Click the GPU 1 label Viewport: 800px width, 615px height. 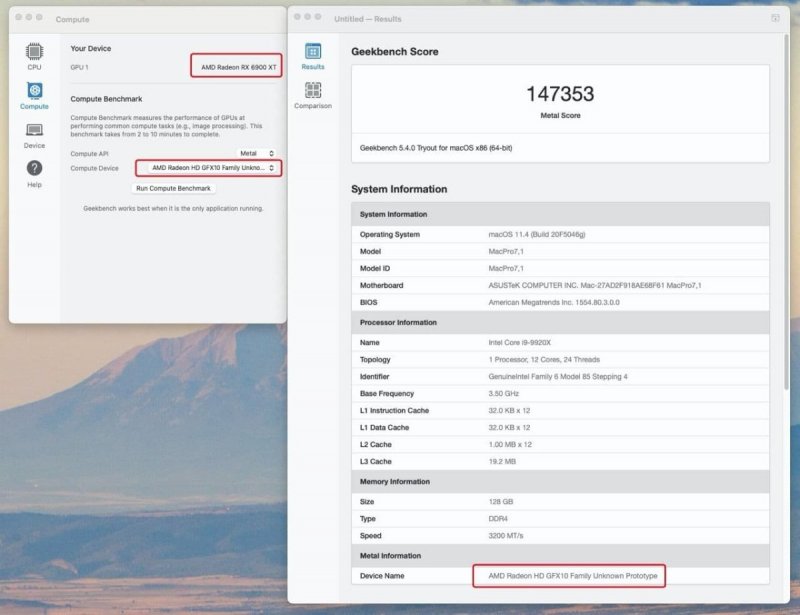[79, 67]
